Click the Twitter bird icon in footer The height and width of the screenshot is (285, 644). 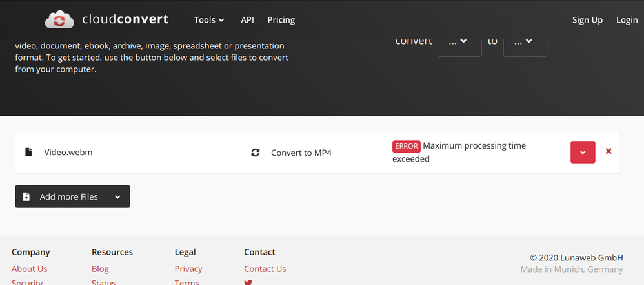pyautogui.click(x=248, y=282)
